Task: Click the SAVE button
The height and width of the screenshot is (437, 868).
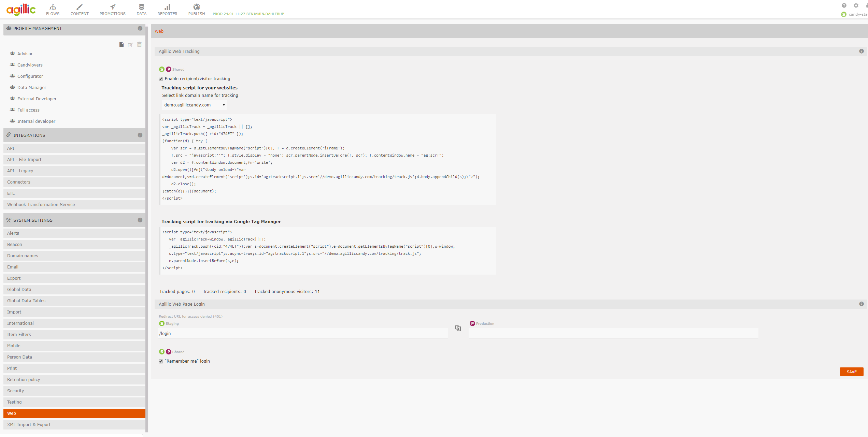Action: (851, 372)
